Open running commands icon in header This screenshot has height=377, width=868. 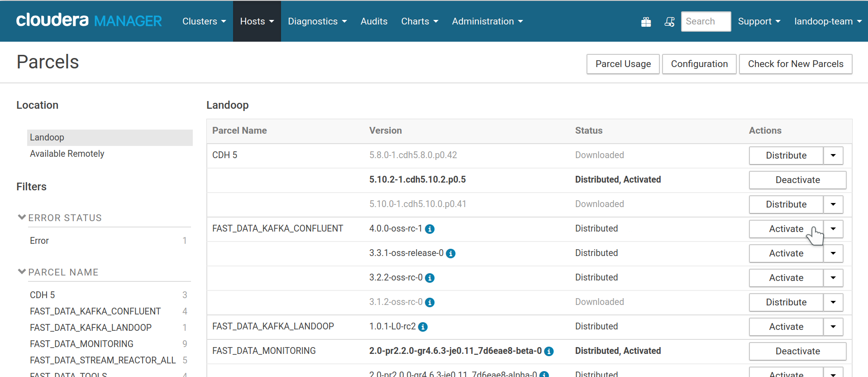click(669, 22)
